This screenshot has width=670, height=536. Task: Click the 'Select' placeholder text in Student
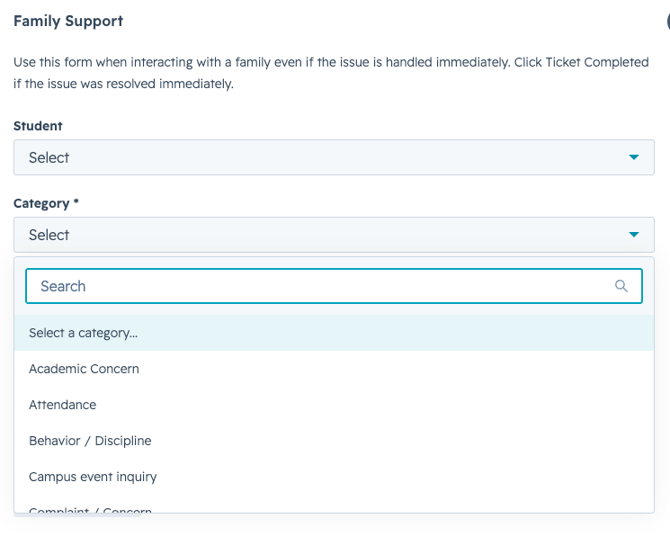click(49, 158)
